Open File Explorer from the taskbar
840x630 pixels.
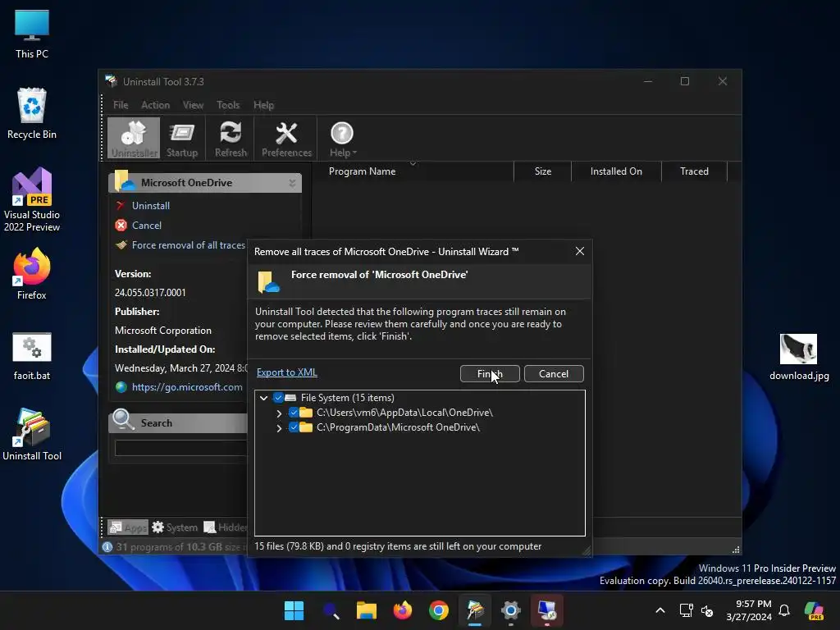pyautogui.click(x=367, y=610)
